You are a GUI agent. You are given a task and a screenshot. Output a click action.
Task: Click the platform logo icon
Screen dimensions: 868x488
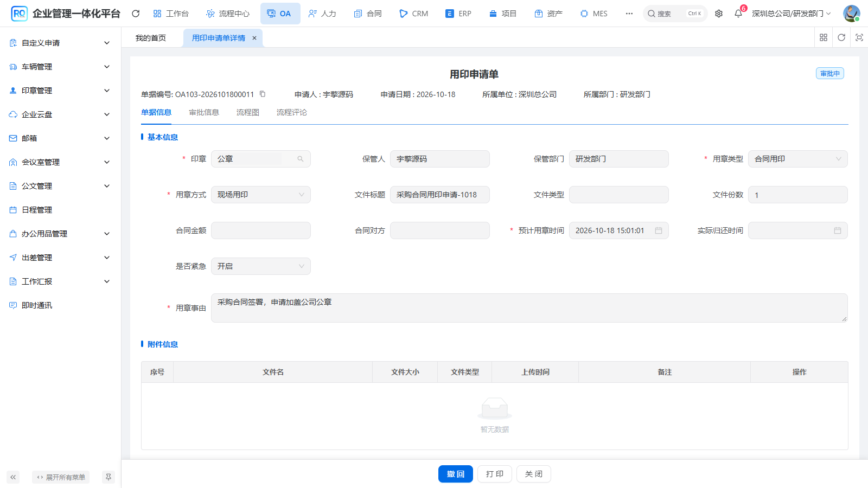coord(19,14)
